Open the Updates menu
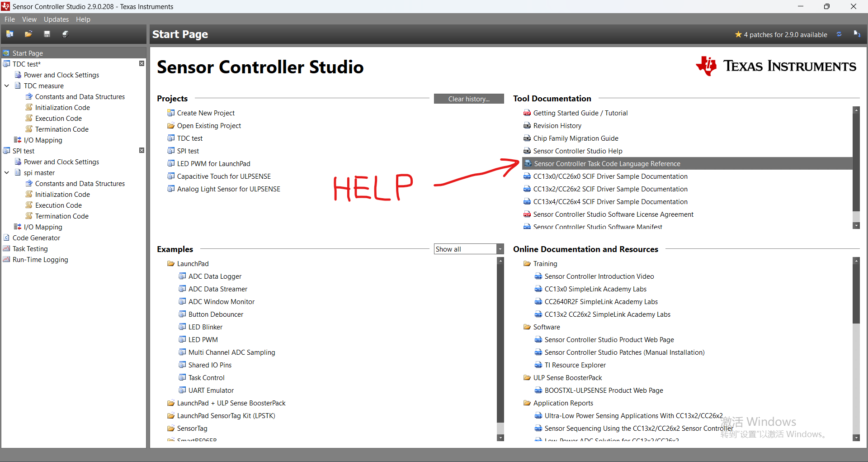Screen dimensions: 868x462 (x=56, y=19)
